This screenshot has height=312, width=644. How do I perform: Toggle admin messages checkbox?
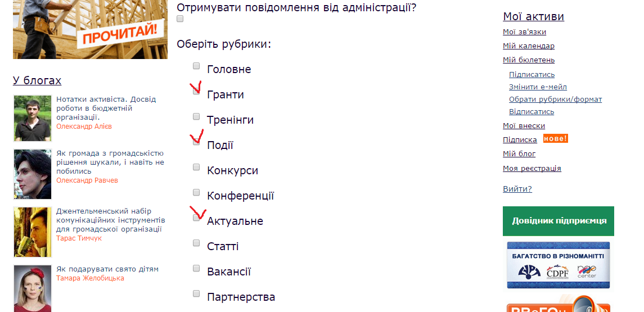pos(180,19)
